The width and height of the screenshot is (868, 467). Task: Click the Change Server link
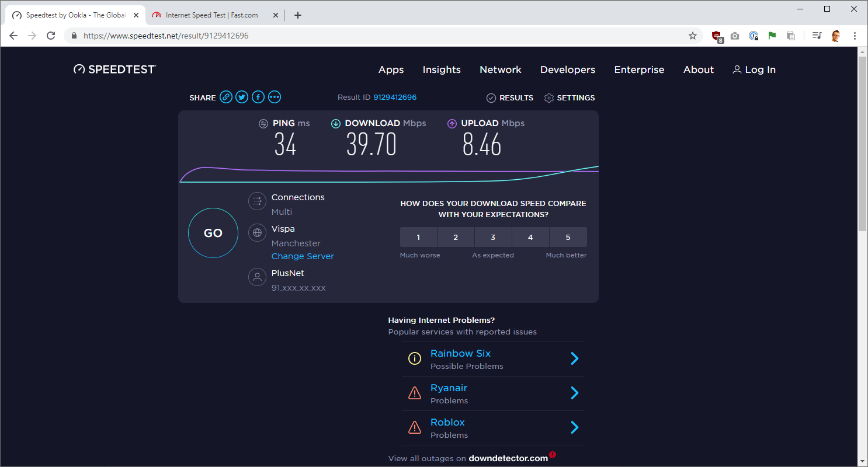(x=303, y=256)
